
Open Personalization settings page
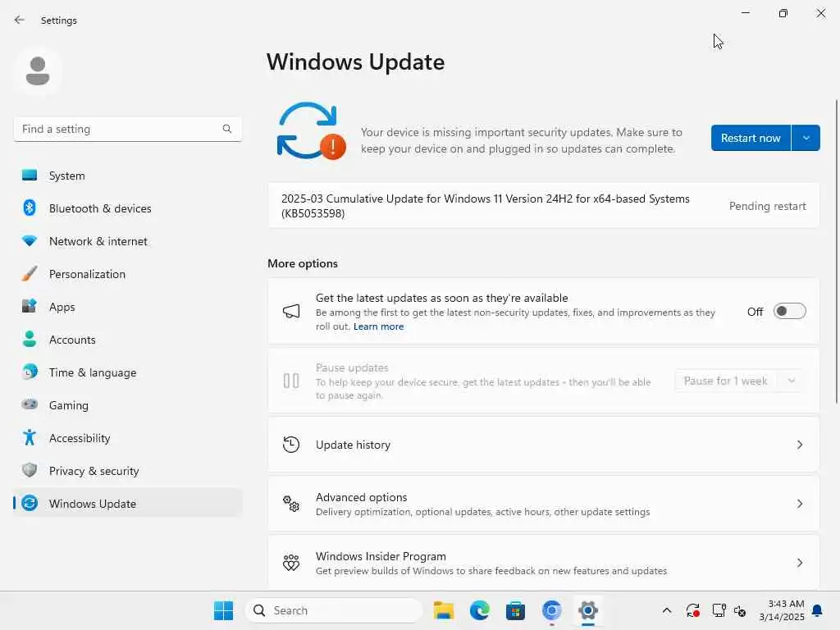click(128, 274)
